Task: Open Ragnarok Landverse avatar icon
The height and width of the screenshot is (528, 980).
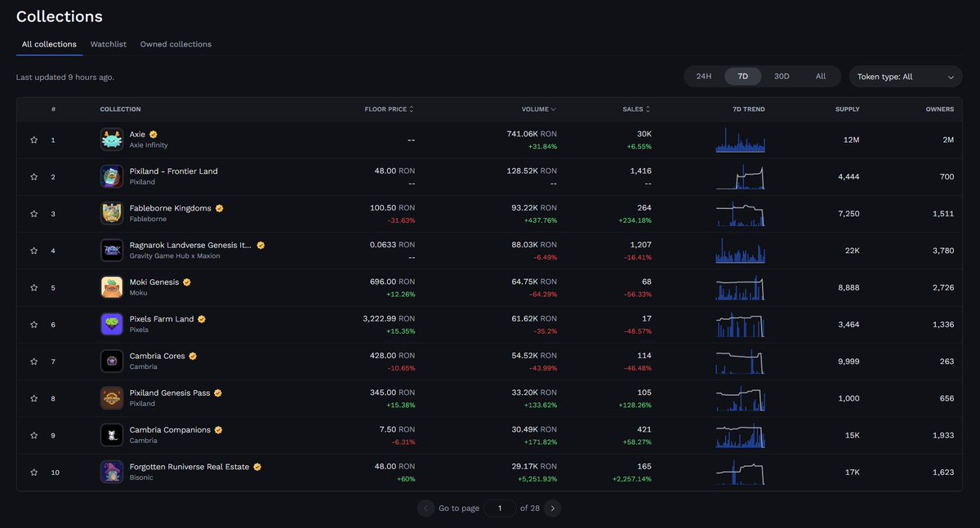Action: pyautogui.click(x=112, y=250)
